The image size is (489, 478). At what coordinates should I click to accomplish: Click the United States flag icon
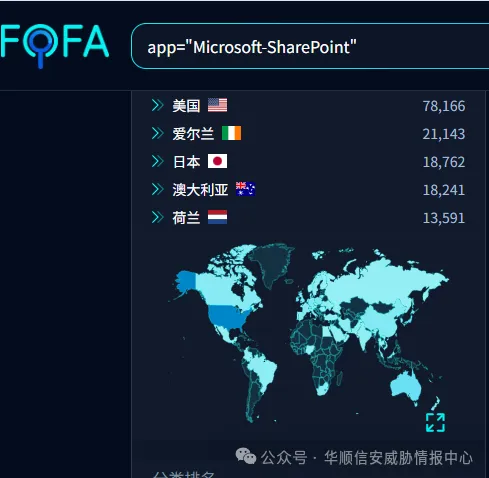tap(217, 105)
